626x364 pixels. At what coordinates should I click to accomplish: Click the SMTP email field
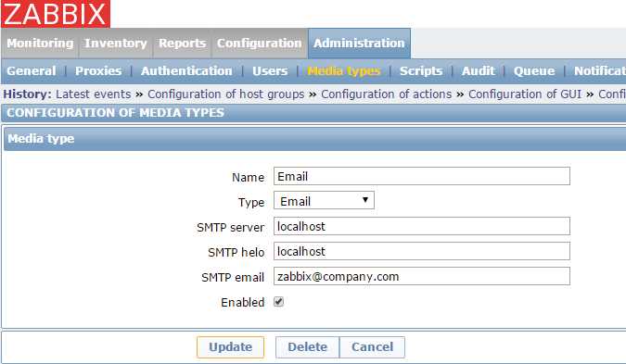click(422, 276)
